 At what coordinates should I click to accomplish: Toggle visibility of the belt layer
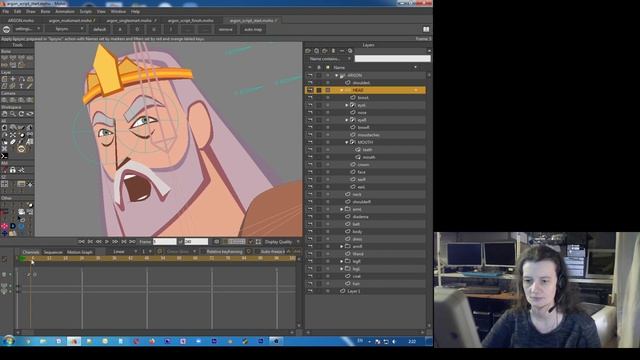point(310,224)
